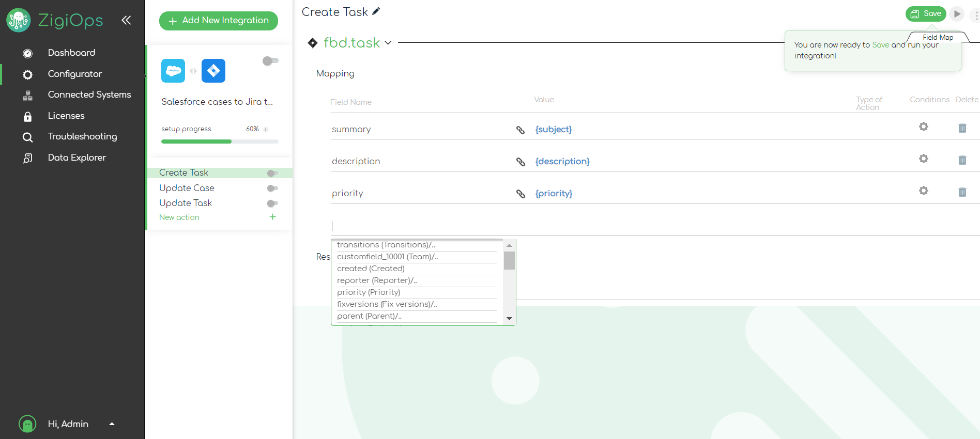The height and width of the screenshot is (439, 980).
Task: Select the Create Task action
Action: 183,173
